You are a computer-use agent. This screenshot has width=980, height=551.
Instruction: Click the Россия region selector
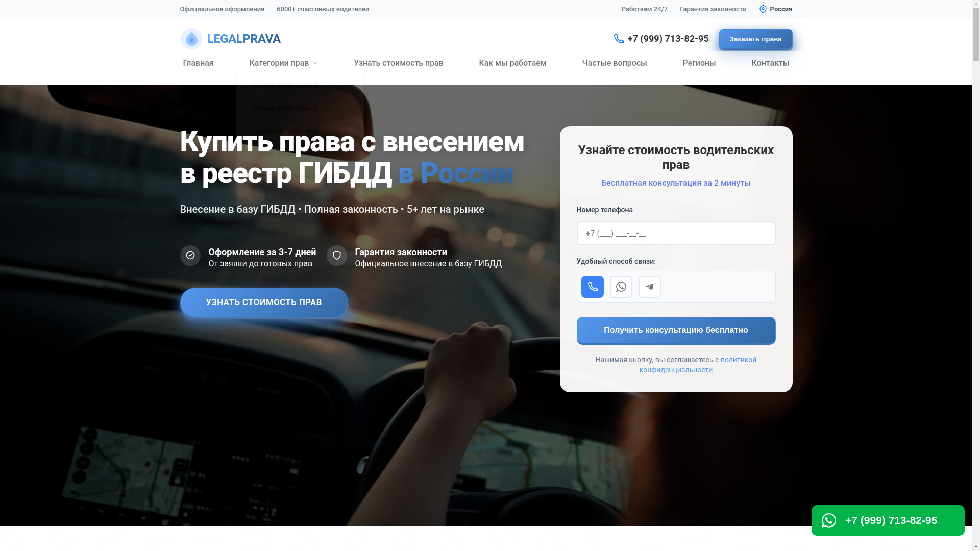[x=776, y=9]
